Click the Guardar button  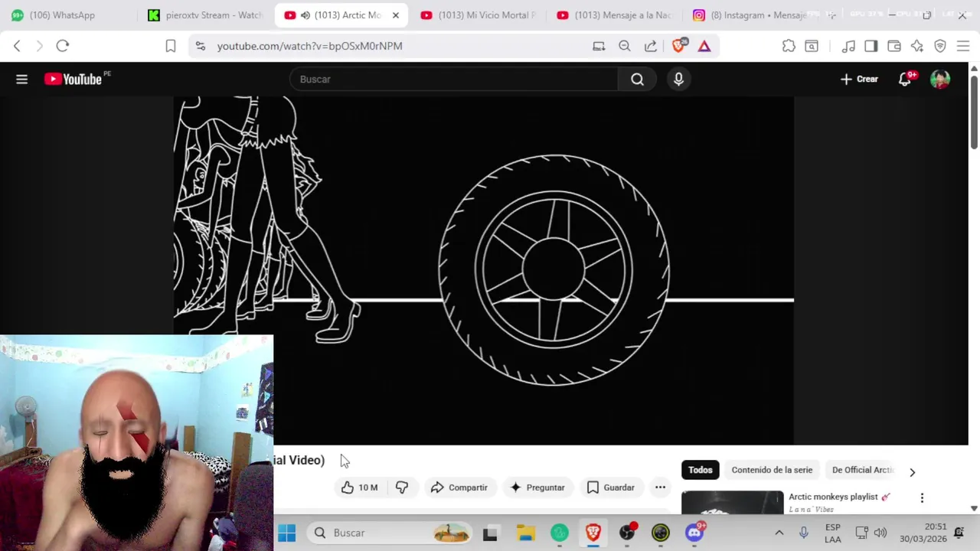point(611,487)
